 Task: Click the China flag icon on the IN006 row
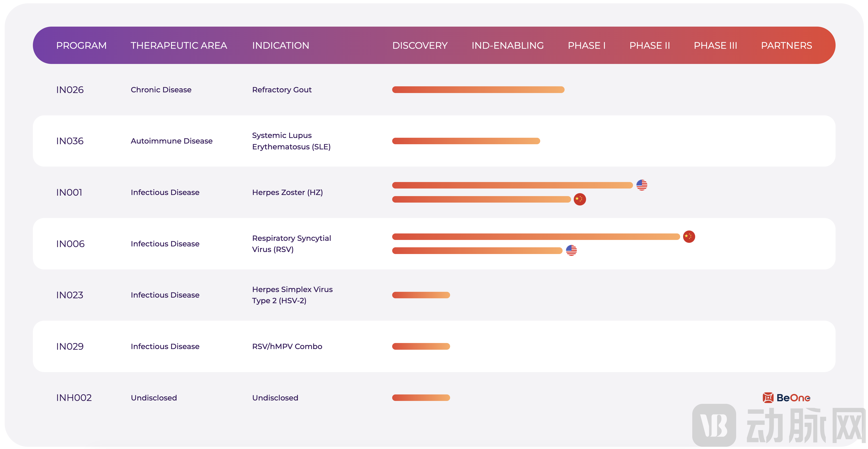689,236
